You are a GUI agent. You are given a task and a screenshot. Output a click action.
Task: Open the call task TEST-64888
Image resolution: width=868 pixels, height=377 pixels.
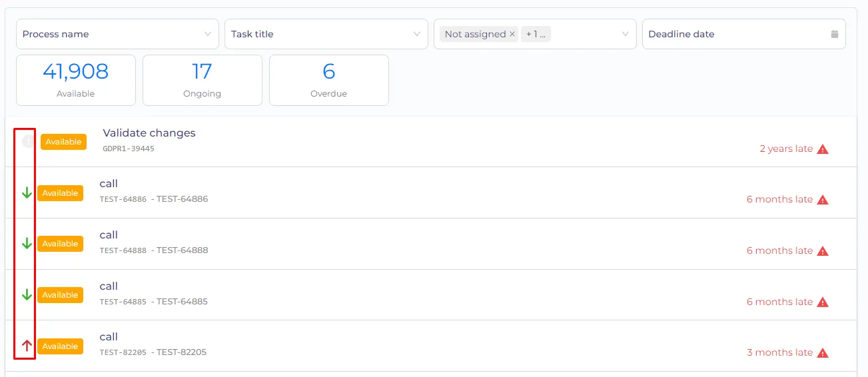coord(109,235)
